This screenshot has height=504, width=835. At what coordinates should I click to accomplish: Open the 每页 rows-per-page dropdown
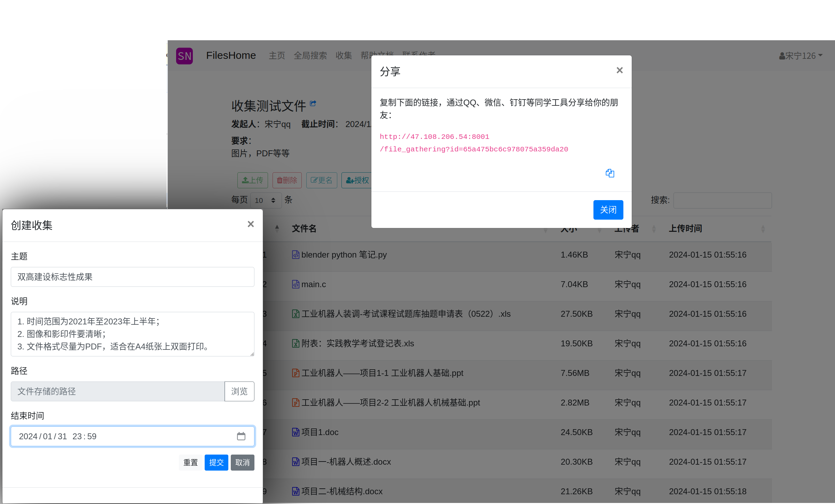(266, 200)
